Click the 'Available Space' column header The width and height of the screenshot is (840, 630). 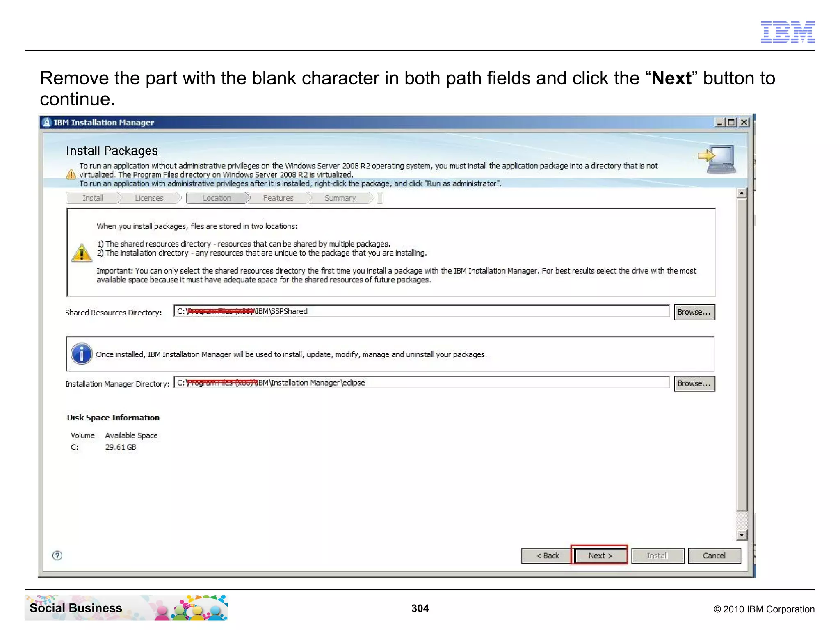[x=131, y=436]
